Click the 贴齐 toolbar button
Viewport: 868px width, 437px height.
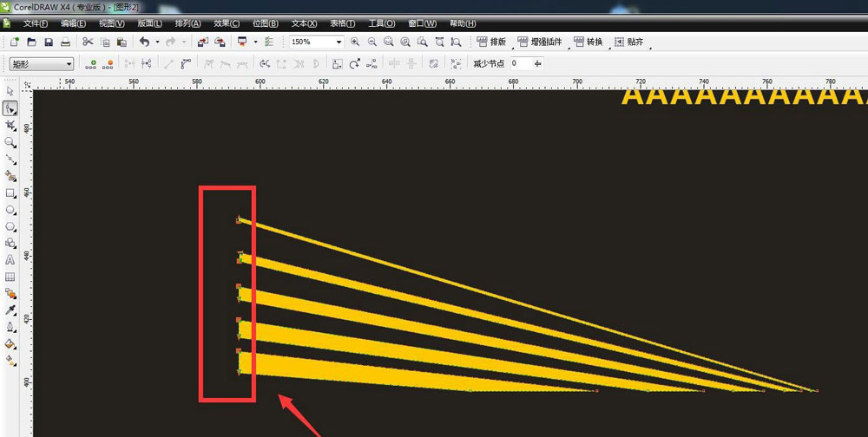[x=629, y=42]
